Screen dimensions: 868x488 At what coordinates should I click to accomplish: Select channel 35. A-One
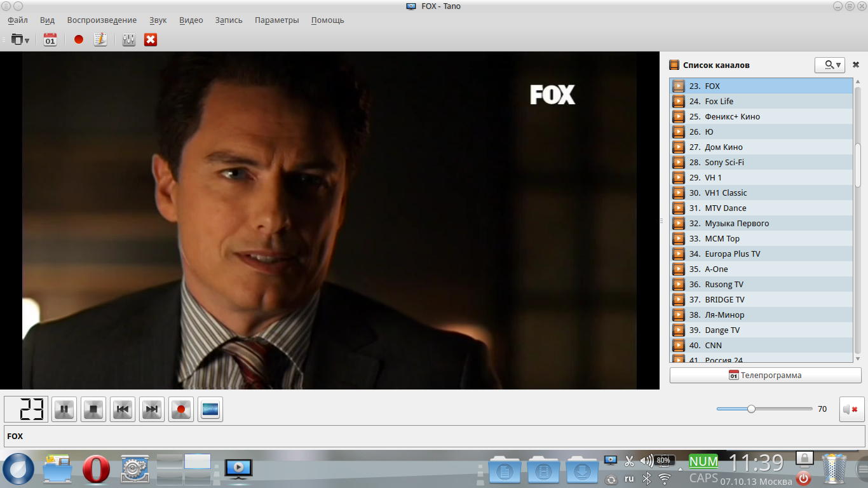pyautogui.click(x=761, y=269)
